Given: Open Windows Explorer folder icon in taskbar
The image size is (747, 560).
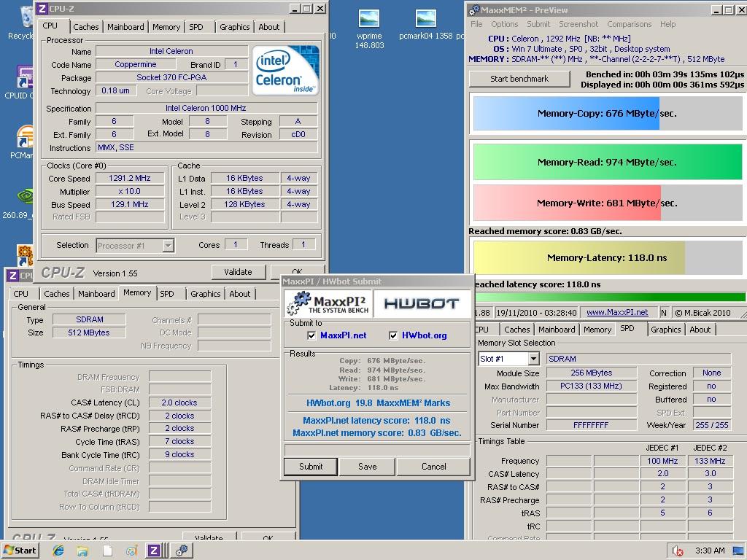Looking at the screenshot, I should point(82,551).
